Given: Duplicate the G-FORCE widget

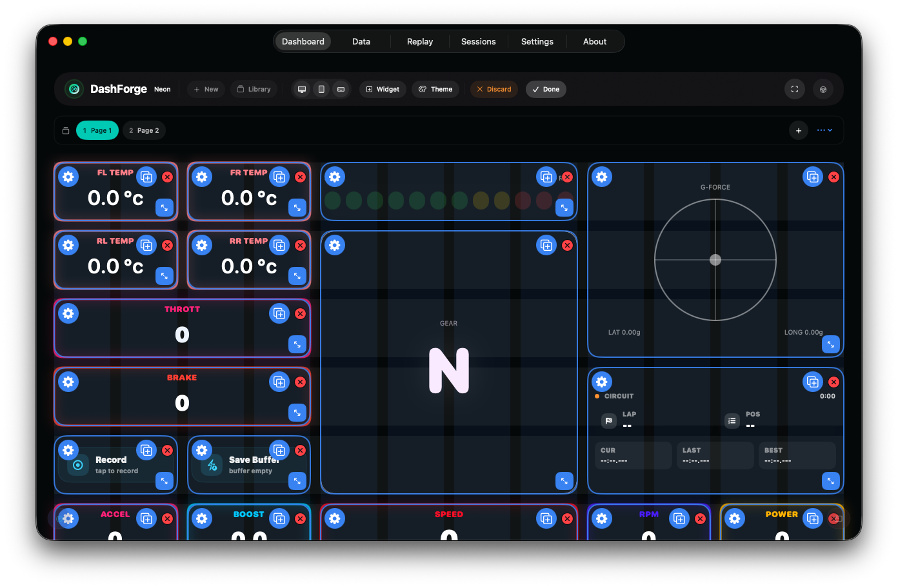Looking at the screenshot, I should [813, 177].
